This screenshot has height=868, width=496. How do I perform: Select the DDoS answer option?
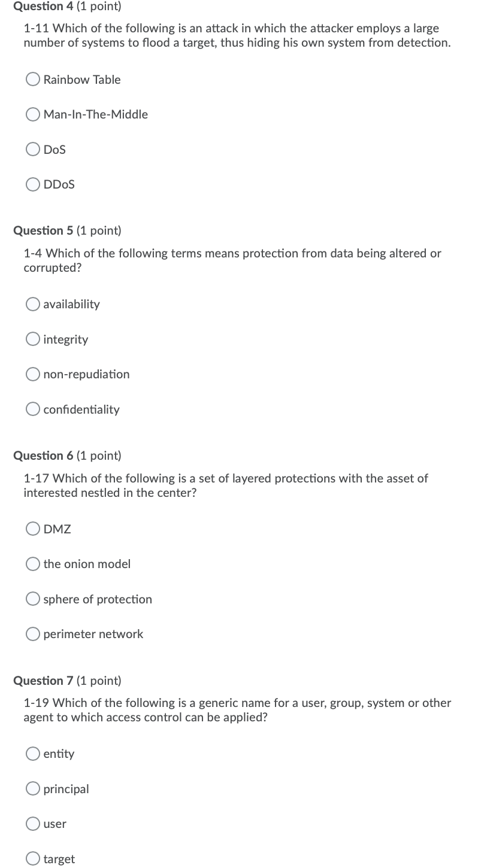(33, 184)
